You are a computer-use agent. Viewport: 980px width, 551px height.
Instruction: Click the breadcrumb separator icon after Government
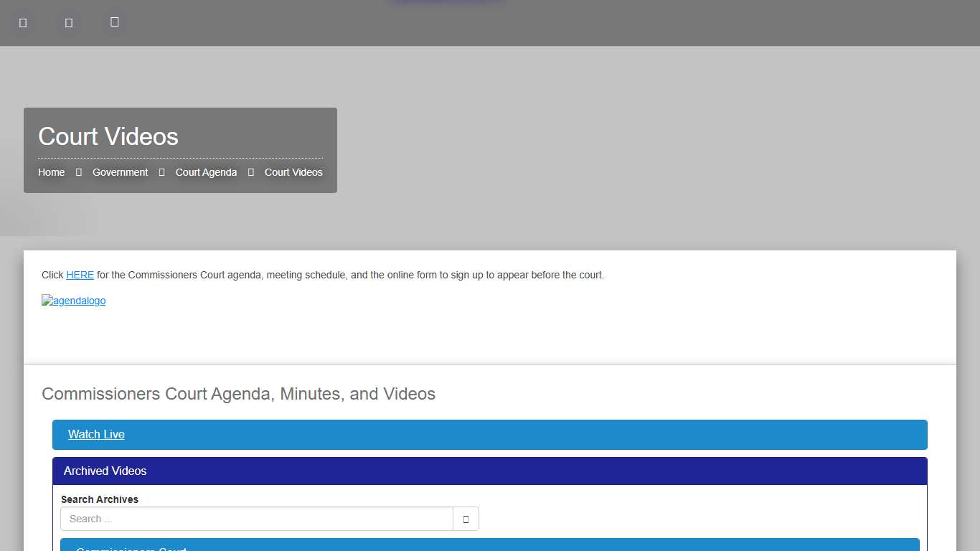[x=162, y=172]
